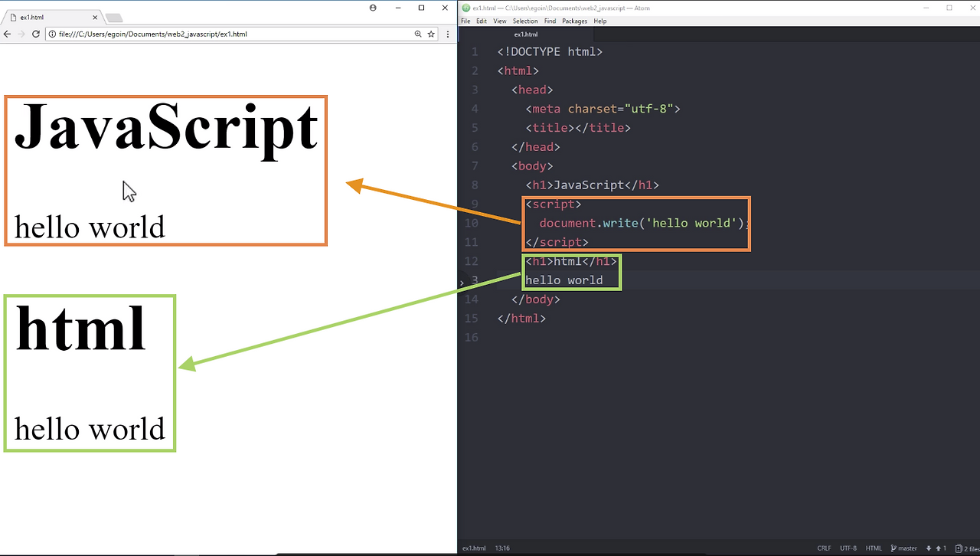Open the Help menu in Atom

[x=600, y=21]
